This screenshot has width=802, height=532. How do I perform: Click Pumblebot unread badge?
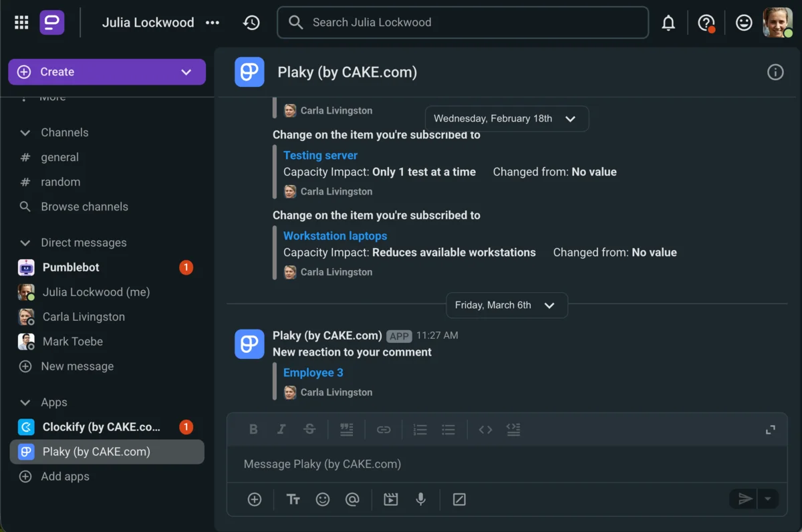186,268
